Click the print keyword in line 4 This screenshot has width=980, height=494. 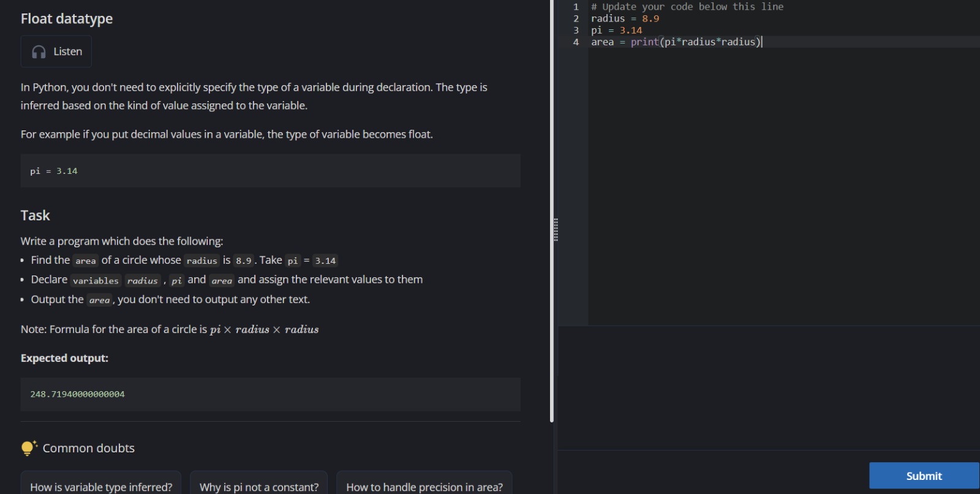644,42
